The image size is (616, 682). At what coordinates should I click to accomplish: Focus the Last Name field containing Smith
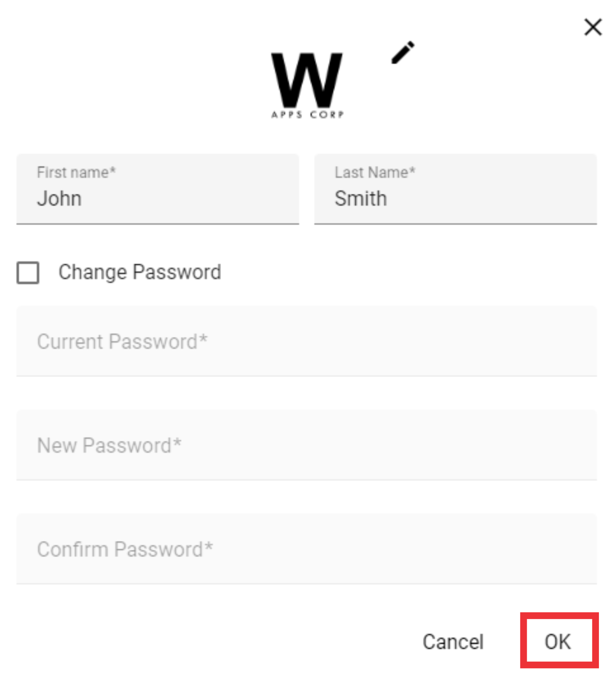[x=455, y=189]
